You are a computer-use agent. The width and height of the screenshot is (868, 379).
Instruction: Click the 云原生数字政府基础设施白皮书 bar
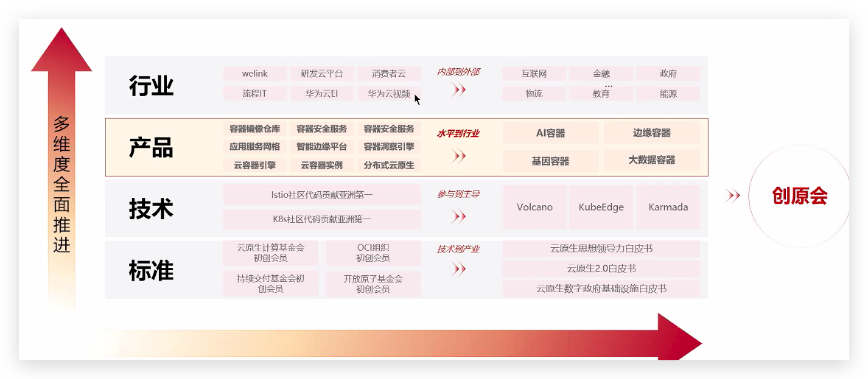pos(601,289)
